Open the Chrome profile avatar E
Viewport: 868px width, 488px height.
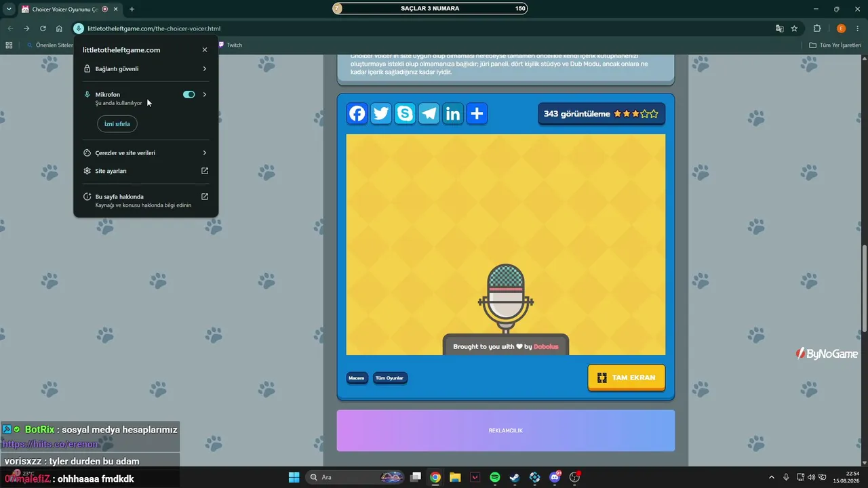click(842, 28)
